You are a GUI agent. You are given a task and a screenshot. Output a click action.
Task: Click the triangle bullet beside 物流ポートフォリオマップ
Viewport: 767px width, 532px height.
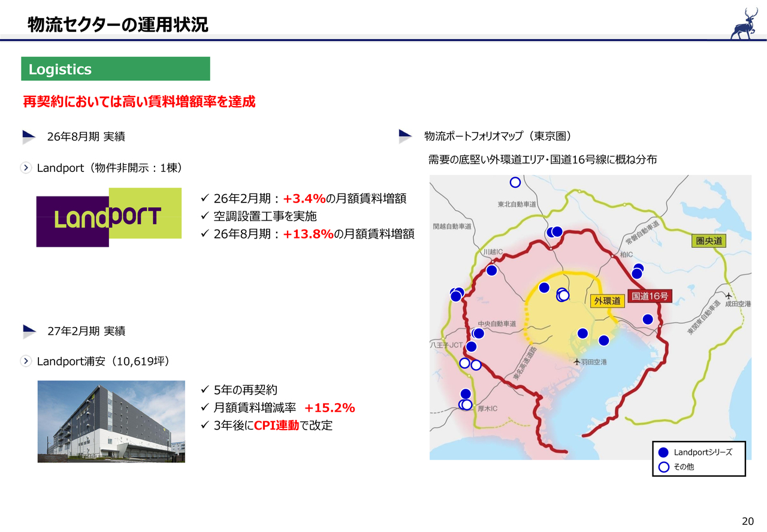pyautogui.click(x=405, y=137)
